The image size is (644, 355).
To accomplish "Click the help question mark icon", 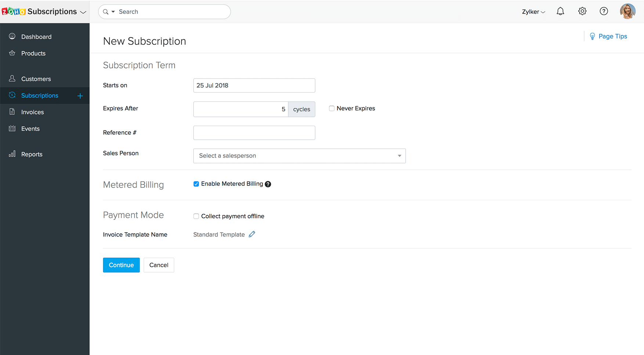I will pyautogui.click(x=604, y=11).
